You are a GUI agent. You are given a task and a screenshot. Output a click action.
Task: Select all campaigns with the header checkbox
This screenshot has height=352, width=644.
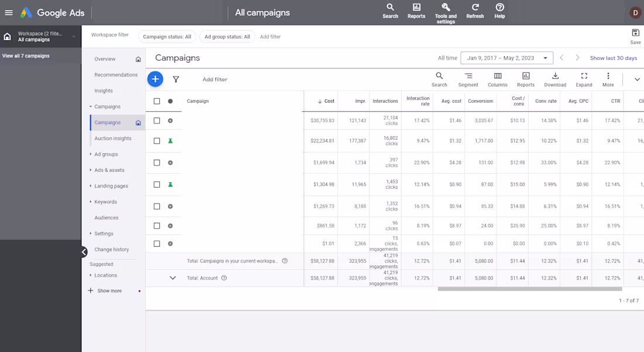click(x=155, y=101)
